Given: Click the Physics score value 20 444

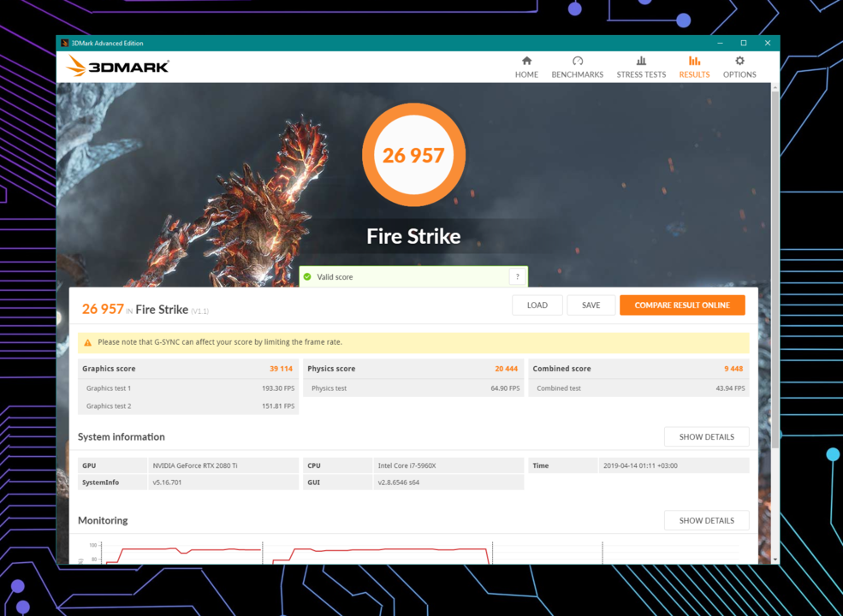Looking at the screenshot, I should tap(507, 369).
